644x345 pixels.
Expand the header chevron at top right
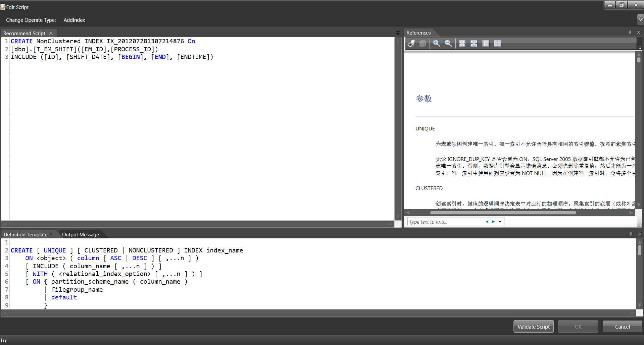pos(640,20)
